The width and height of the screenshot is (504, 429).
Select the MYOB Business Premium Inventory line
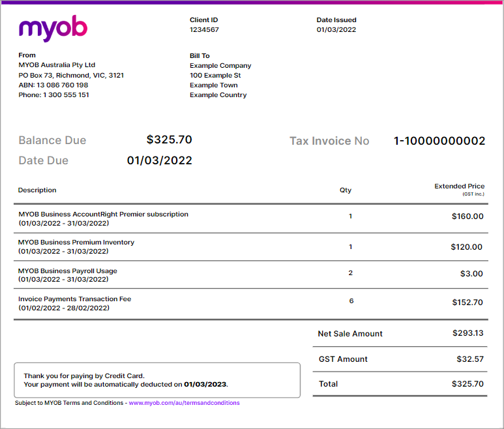point(76,242)
